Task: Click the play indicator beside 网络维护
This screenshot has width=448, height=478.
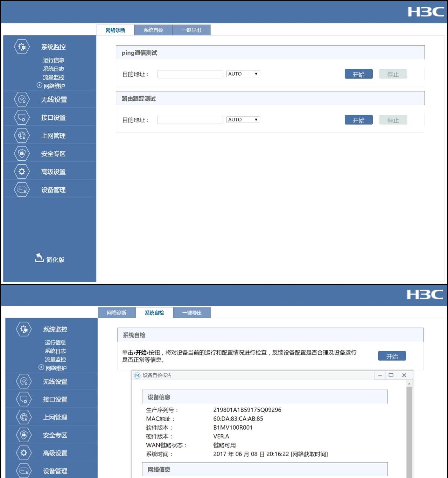Action: (x=39, y=85)
